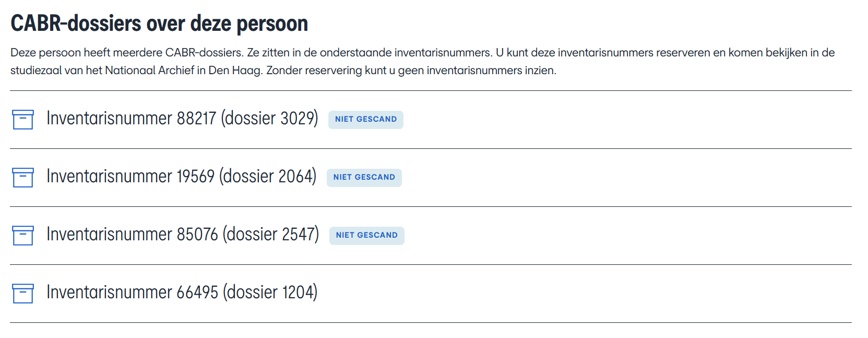Click the word 'studiezaal' in the description
This screenshot has height=338, width=868.
click(35, 71)
